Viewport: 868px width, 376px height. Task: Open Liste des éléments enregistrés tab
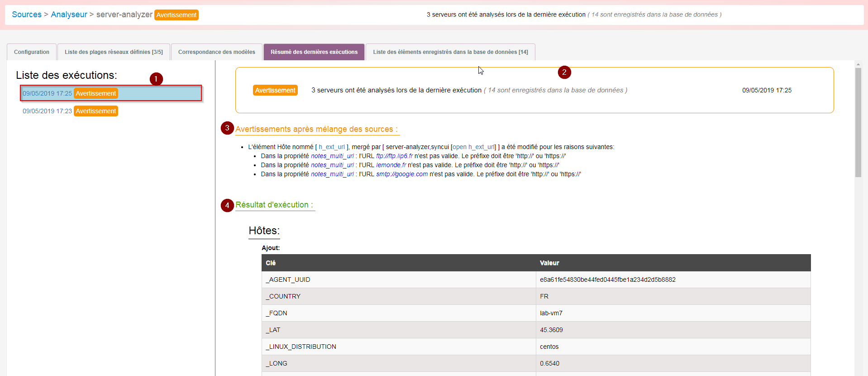(450, 52)
